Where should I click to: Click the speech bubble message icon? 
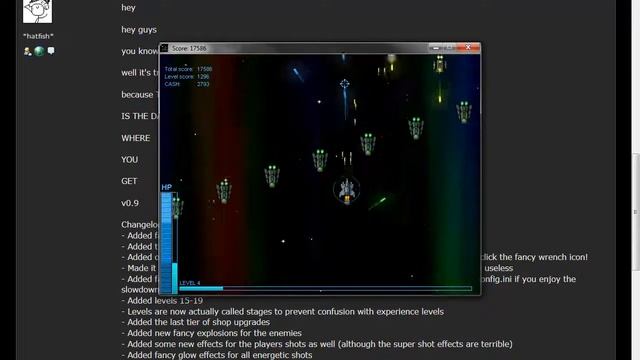[x=51, y=51]
